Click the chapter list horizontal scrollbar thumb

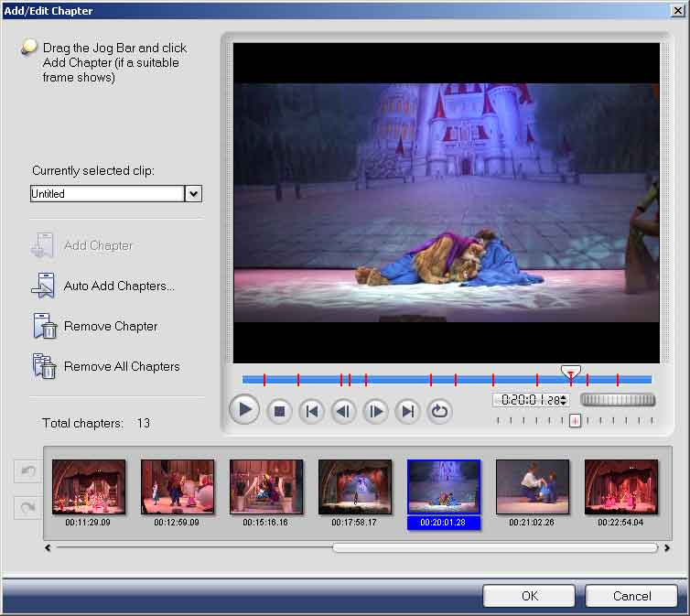click(495, 547)
